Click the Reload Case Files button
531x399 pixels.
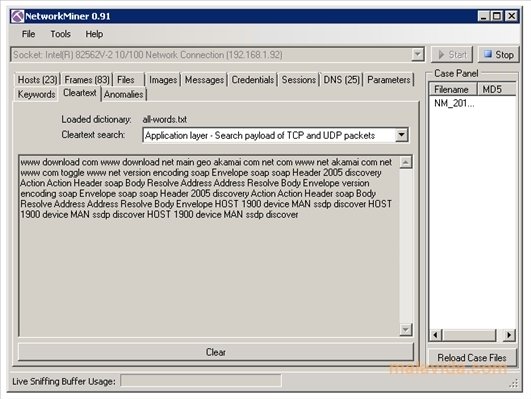pos(472,358)
